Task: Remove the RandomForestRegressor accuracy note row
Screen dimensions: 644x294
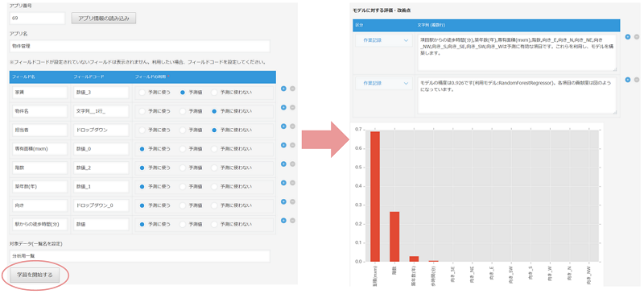Action: tap(637, 80)
